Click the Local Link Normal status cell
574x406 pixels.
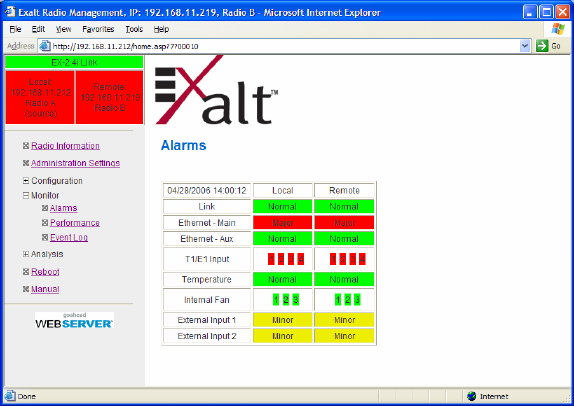[x=282, y=206]
